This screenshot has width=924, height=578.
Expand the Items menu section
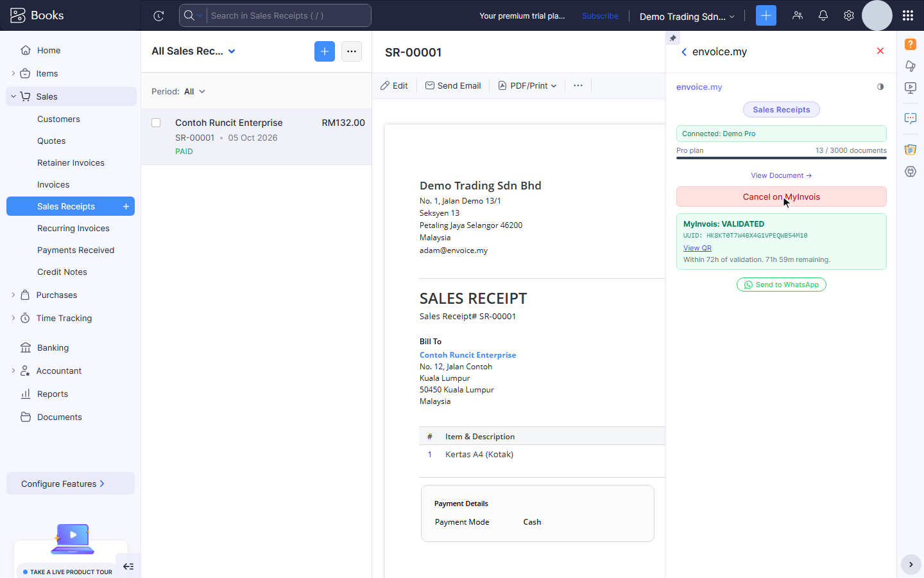tap(13, 73)
